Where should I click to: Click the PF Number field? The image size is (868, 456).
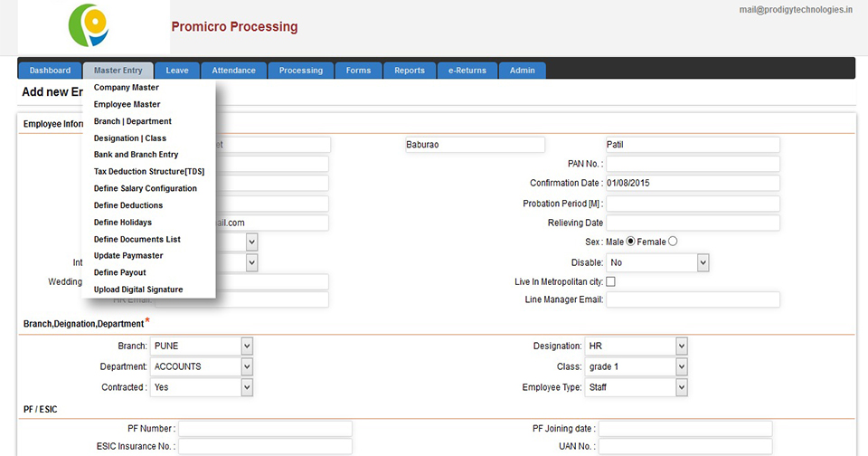[265, 429]
